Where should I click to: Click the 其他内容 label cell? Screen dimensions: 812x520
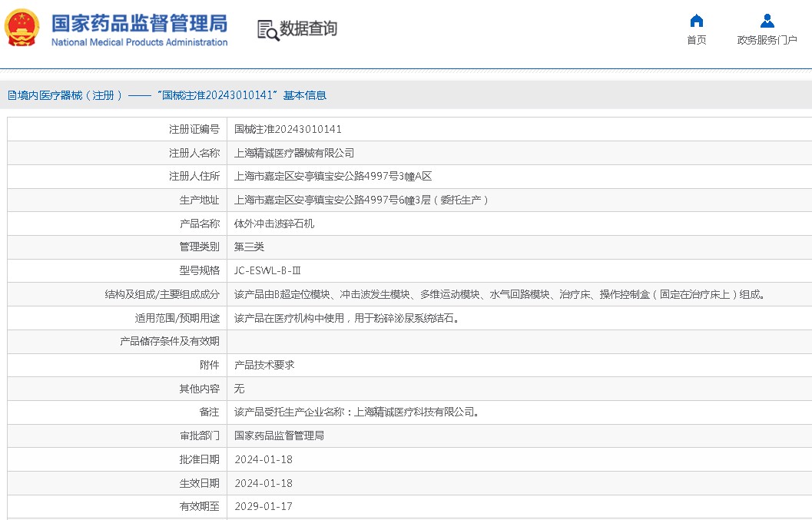coord(117,389)
